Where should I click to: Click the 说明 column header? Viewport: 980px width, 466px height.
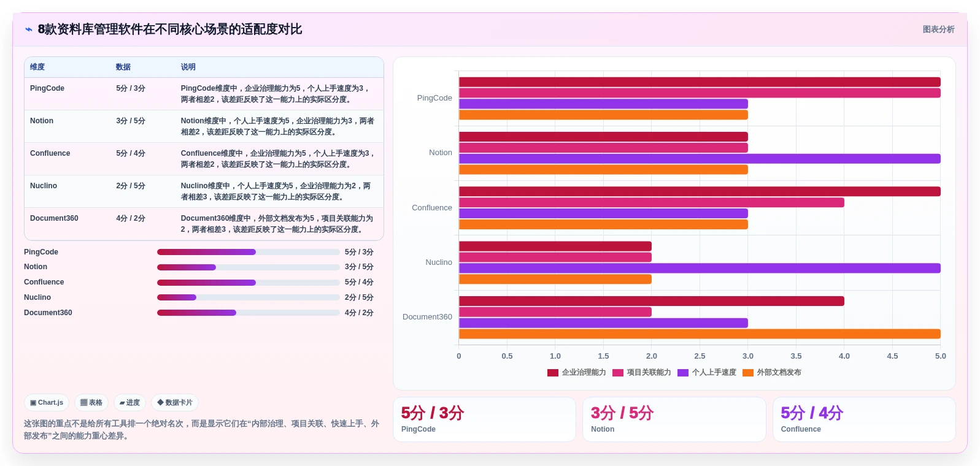coord(188,67)
